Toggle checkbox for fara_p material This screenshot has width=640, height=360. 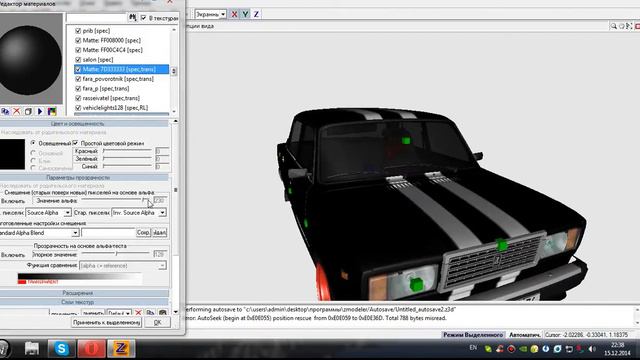coord(78,89)
